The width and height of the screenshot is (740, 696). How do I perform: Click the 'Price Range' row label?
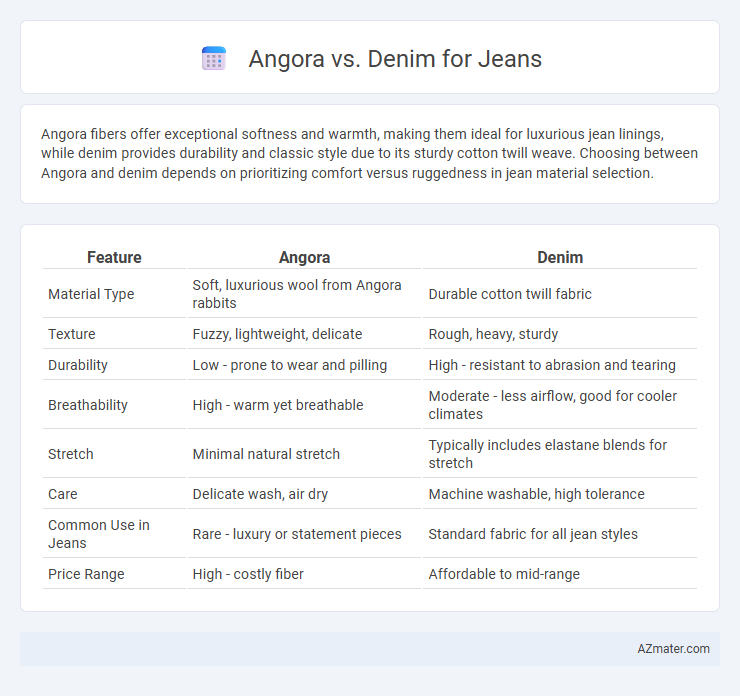tap(86, 574)
